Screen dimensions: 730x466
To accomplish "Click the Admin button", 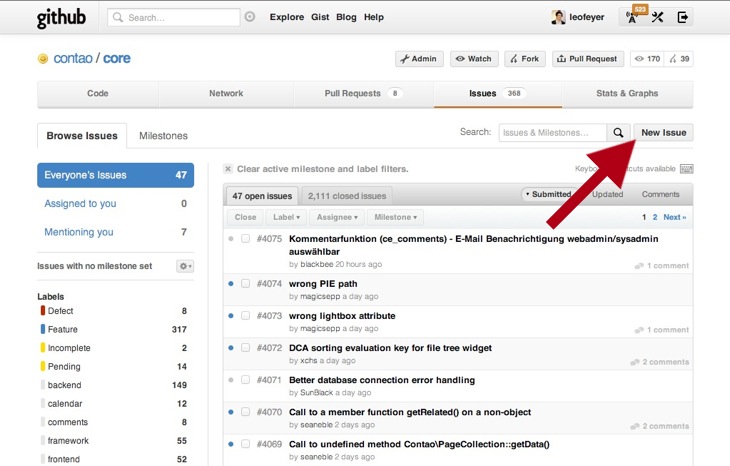I will click(419, 59).
